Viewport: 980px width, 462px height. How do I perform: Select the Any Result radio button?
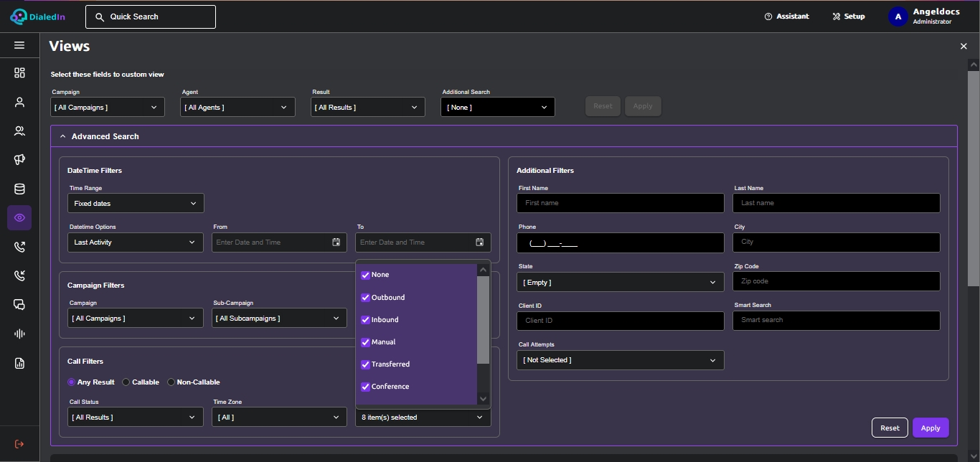[71, 382]
